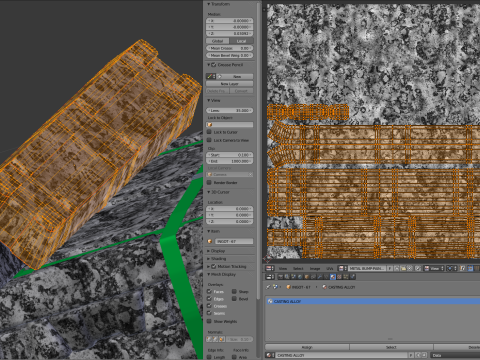480x360 pixels.
Task: Enable the Lock to Cursor checkbox
Action: [x=209, y=132]
